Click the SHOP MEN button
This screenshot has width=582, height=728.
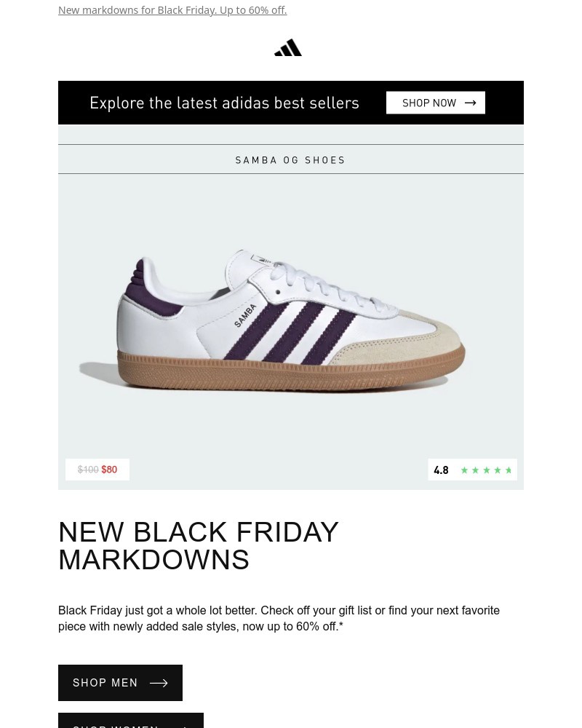pos(120,683)
